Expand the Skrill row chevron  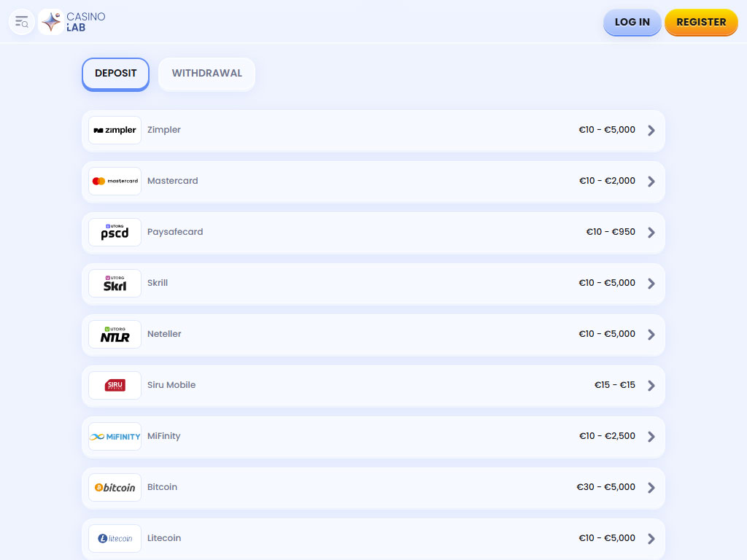651,284
